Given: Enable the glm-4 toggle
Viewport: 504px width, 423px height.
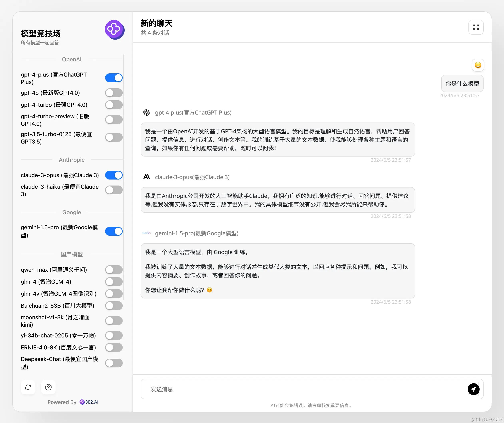Looking at the screenshot, I should (x=114, y=282).
